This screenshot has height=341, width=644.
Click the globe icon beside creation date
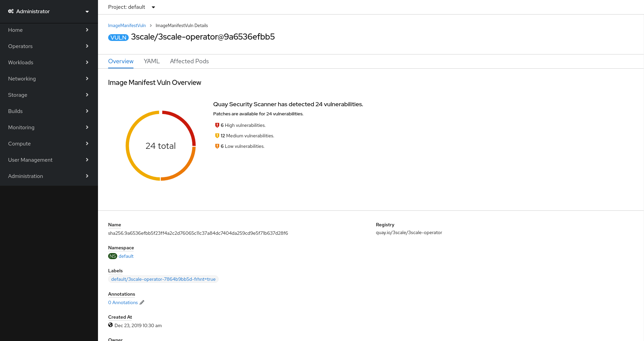point(110,325)
